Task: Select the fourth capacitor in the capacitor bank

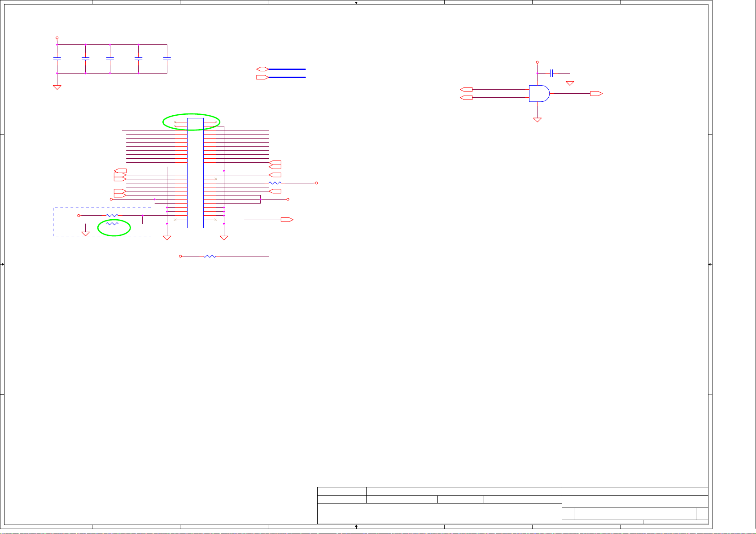Action: 139,59
